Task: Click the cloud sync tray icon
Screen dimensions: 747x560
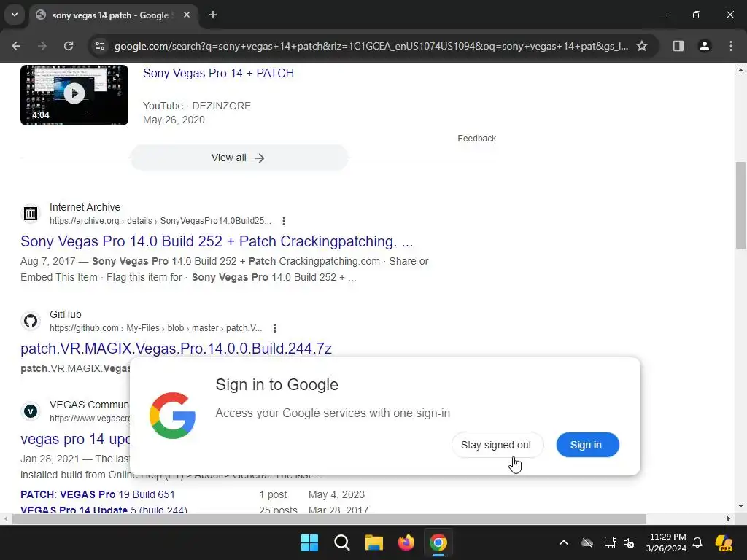Action: point(587,542)
